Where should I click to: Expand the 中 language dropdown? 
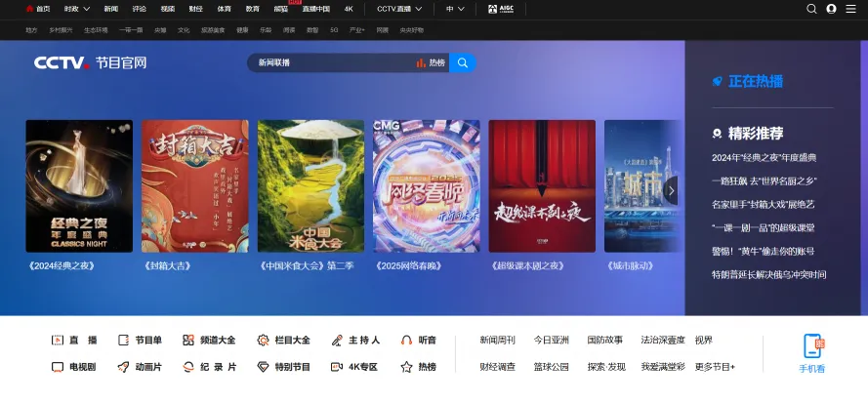pos(455,9)
